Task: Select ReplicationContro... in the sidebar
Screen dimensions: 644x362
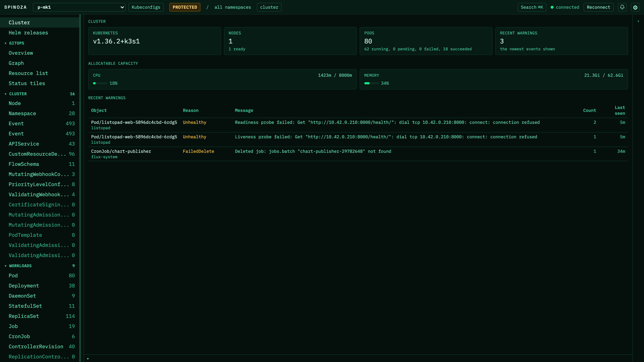Action: 39,357
